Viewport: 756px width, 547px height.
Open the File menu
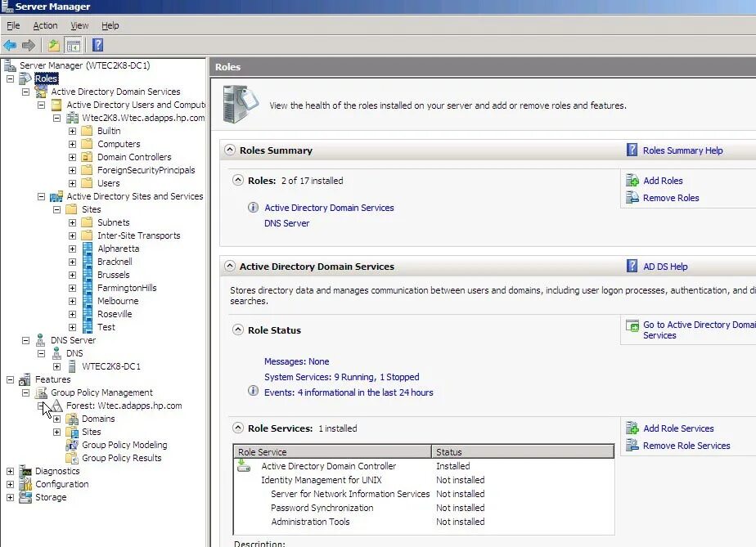13,25
